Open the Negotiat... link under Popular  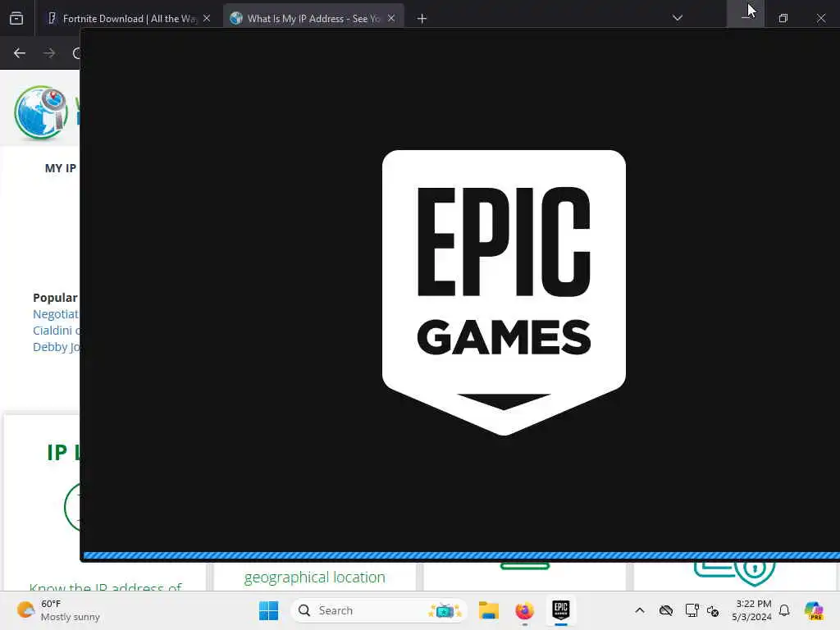click(x=56, y=314)
